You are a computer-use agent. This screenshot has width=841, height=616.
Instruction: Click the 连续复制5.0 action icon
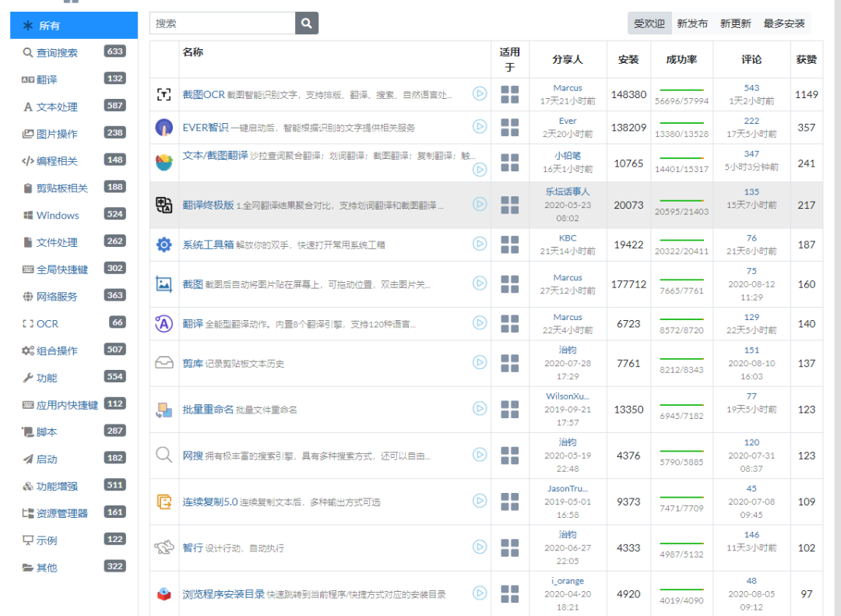click(164, 502)
